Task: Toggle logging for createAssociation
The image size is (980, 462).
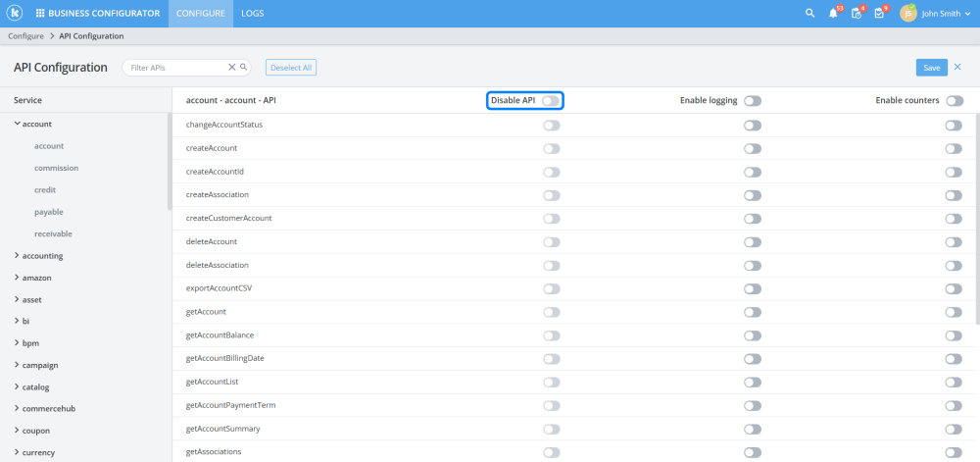Action: point(753,195)
